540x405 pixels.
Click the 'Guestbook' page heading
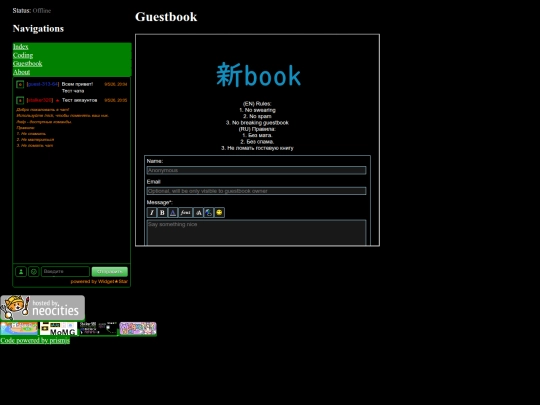(166, 17)
